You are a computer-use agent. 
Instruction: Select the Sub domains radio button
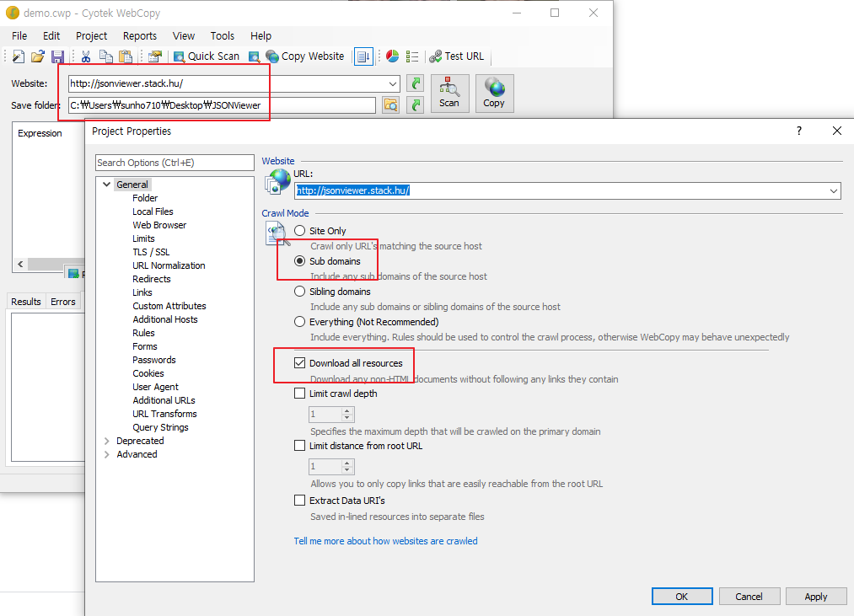pos(299,261)
